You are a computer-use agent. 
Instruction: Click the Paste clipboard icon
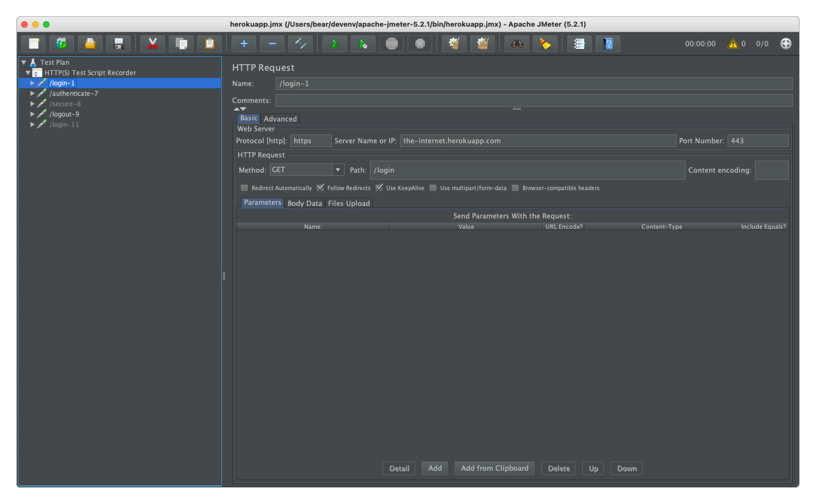[209, 44]
